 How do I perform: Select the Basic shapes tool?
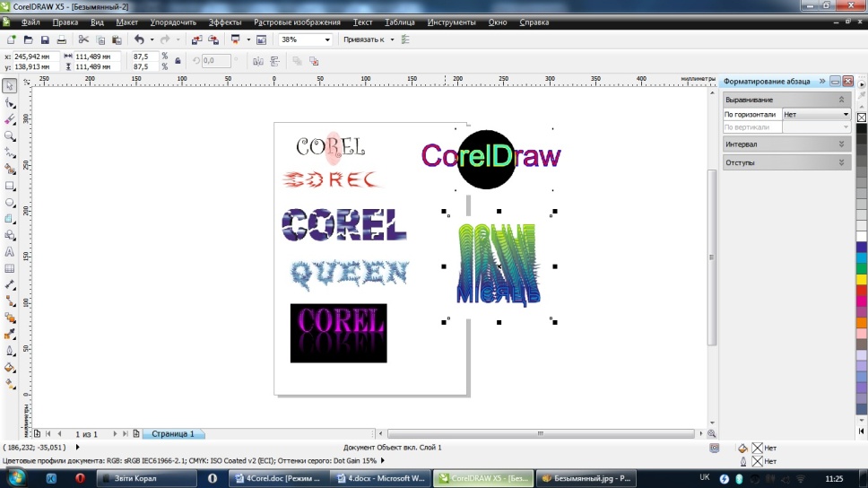[9, 235]
